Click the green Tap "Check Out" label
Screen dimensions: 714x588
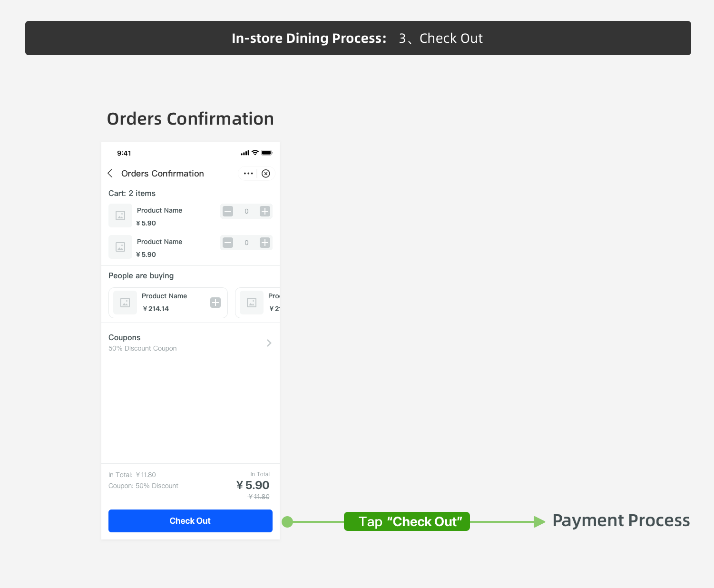[x=407, y=521]
